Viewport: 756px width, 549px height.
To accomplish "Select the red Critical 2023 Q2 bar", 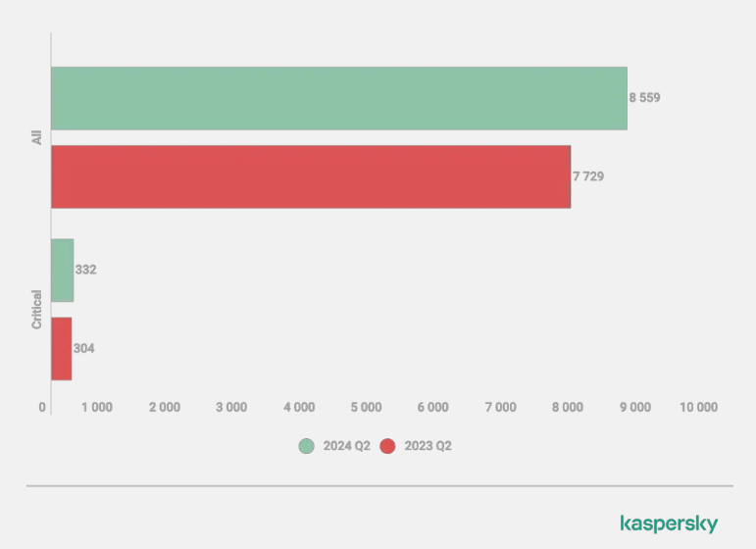I will 61,348.
